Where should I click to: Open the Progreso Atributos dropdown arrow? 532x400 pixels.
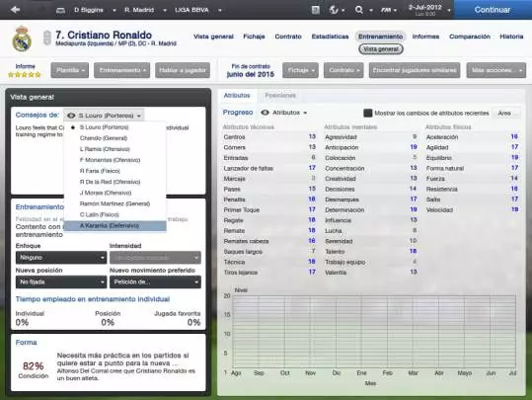click(x=305, y=113)
